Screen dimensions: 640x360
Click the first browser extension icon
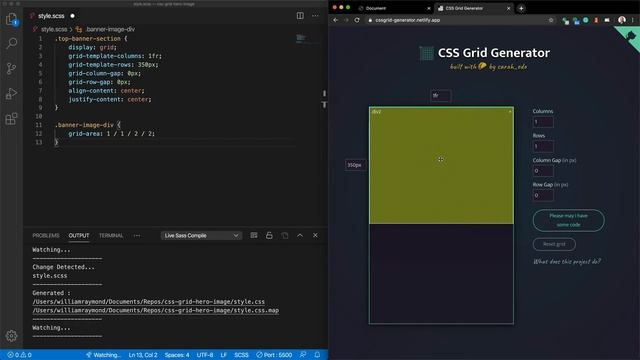565,20
